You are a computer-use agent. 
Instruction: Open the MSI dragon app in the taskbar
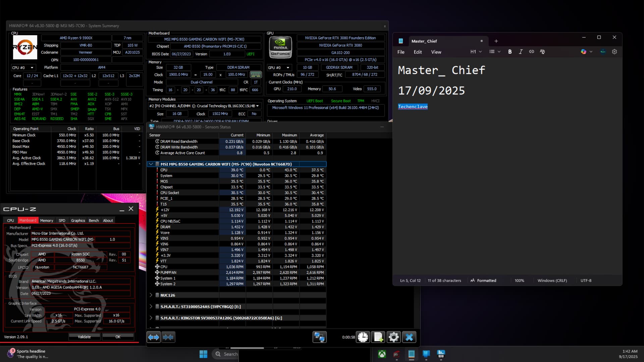(397, 354)
